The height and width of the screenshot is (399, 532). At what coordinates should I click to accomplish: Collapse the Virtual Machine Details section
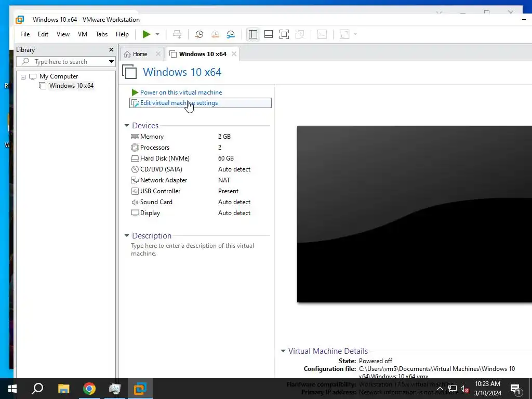tap(283, 351)
